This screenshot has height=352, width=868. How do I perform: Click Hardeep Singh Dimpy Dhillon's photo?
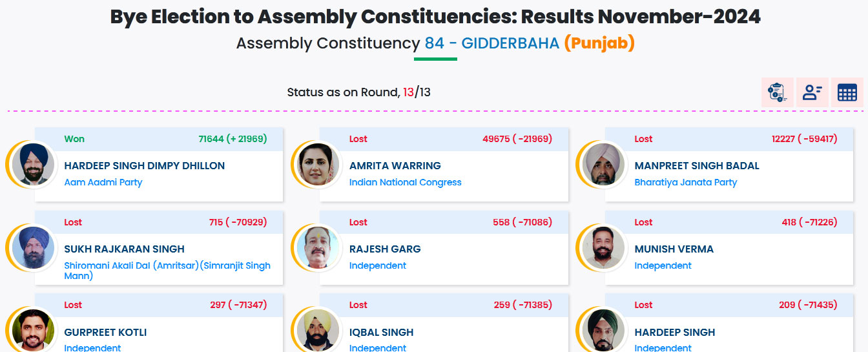pos(33,165)
